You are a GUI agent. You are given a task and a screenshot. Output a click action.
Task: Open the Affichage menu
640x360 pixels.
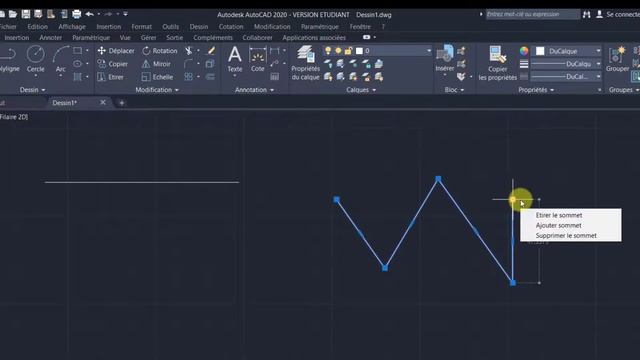(x=72, y=27)
